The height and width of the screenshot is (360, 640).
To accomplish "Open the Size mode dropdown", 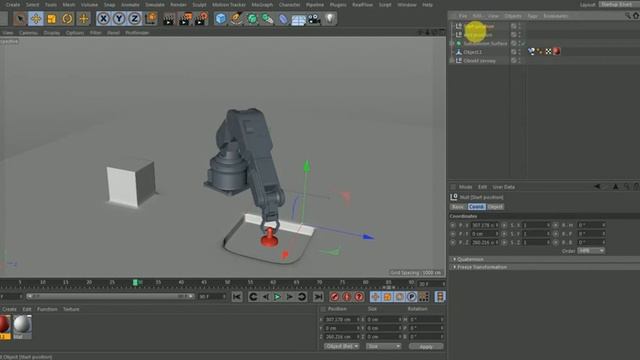I will pyautogui.click(x=383, y=346).
